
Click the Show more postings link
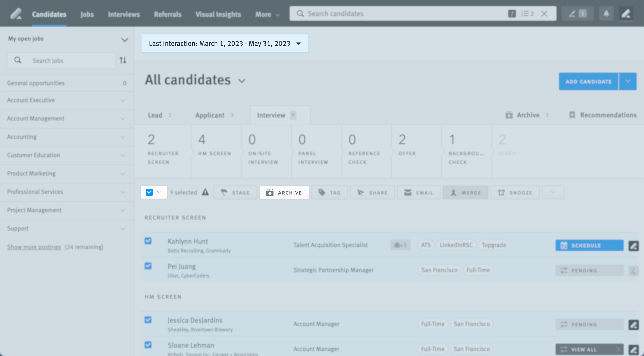[x=34, y=247]
